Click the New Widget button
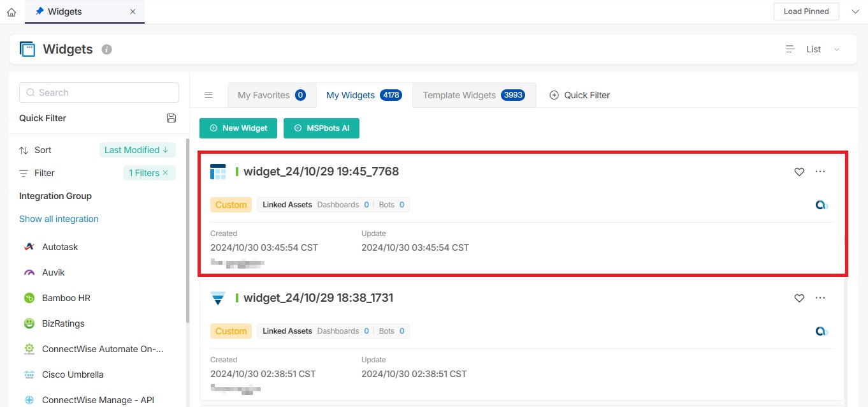The height and width of the screenshot is (407, 868). pyautogui.click(x=238, y=128)
